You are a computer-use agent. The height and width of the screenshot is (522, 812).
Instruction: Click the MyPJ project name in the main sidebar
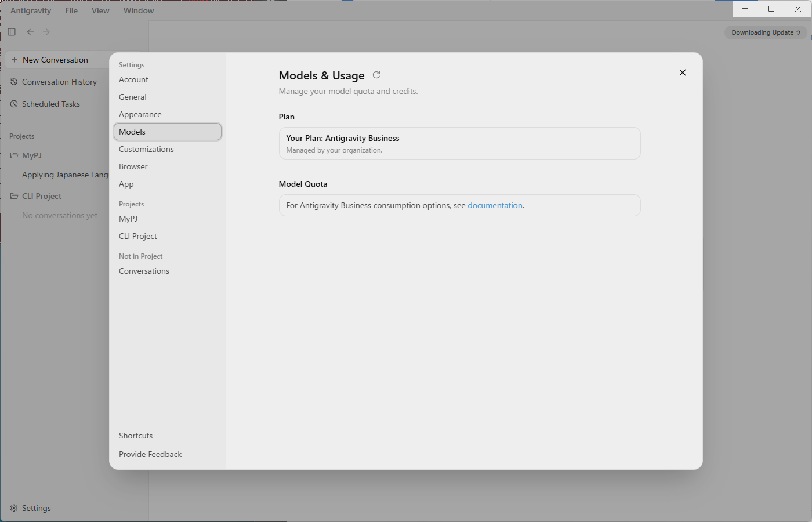(32, 155)
